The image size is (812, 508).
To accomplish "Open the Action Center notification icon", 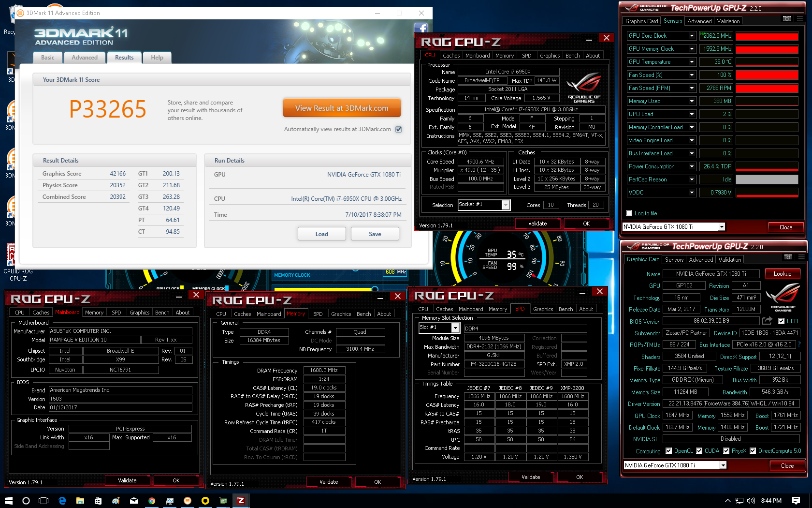I will (796, 501).
